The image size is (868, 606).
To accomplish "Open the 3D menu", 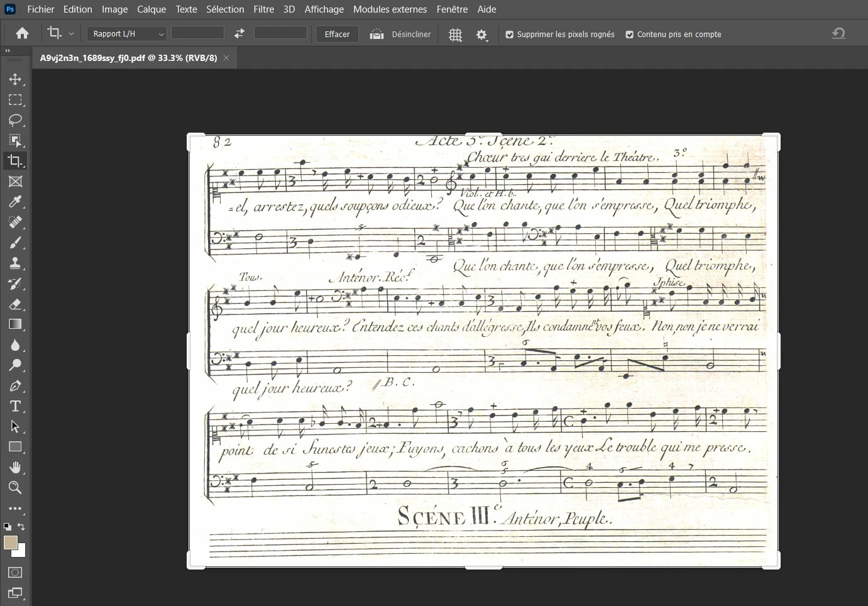I will coord(289,9).
